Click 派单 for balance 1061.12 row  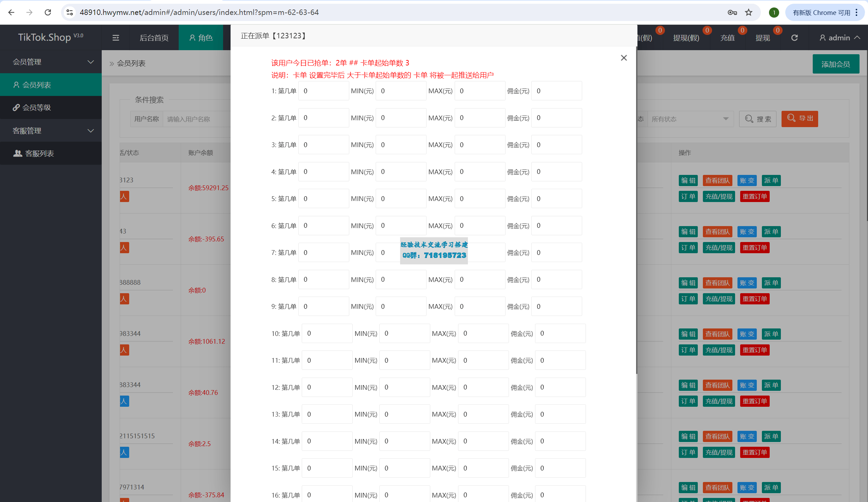[x=771, y=334]
